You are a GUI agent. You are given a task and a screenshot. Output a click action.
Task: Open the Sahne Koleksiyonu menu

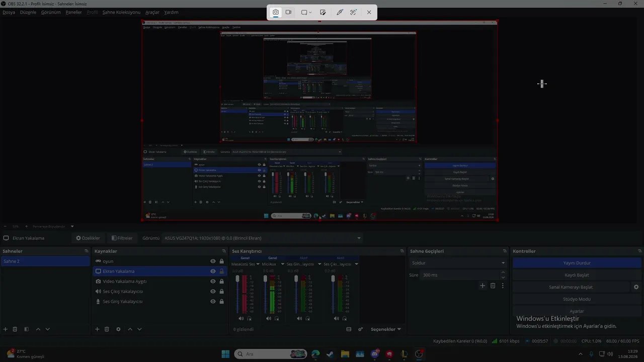tap(121, 12)
